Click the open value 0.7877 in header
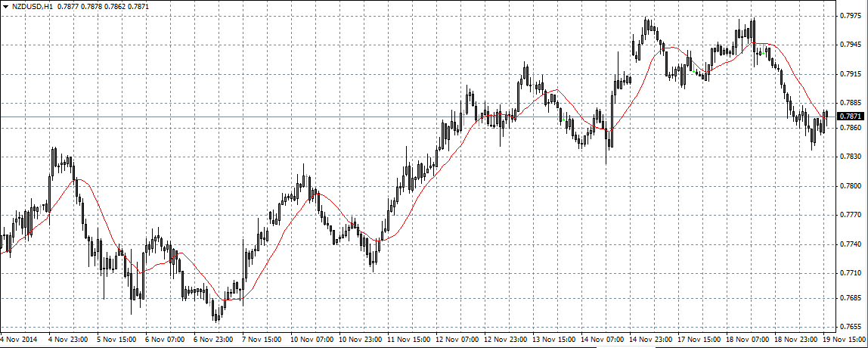Viewport: 868px width, 348px height. 68,7
